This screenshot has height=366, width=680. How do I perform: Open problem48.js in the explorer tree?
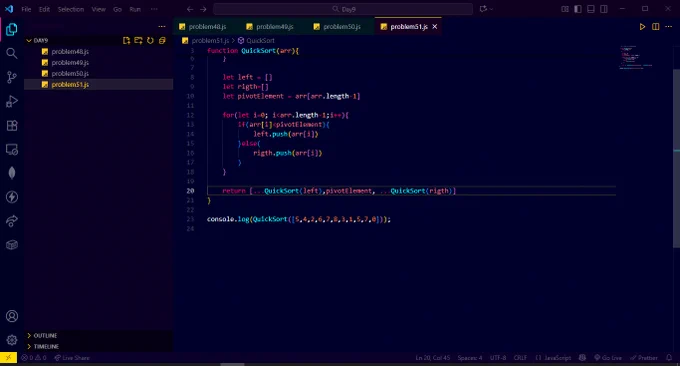click(99, 52)
